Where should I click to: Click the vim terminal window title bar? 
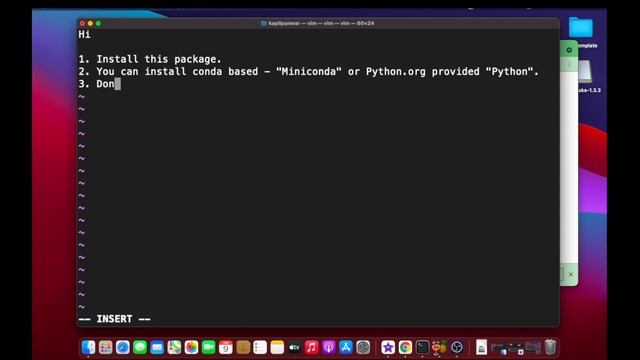318,23
